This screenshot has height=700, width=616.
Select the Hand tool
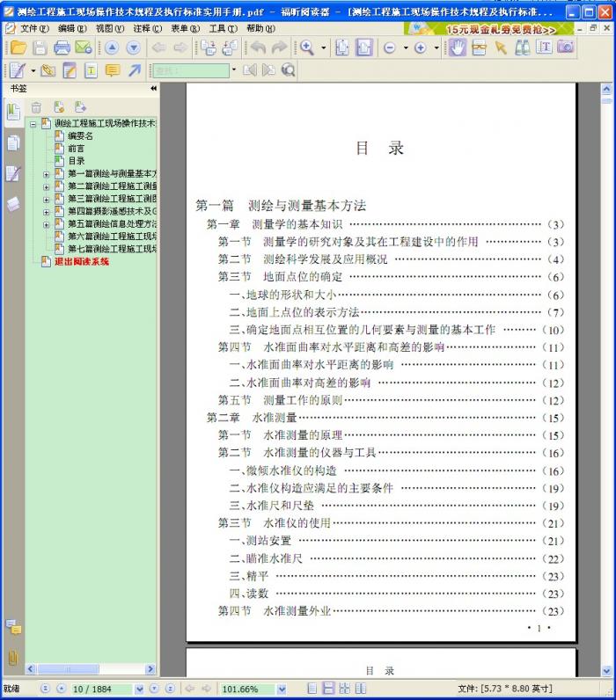(457, 47)
